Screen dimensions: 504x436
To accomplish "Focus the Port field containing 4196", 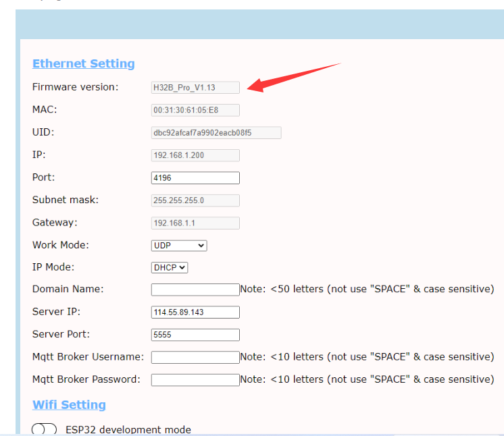I will coord(195,178).
